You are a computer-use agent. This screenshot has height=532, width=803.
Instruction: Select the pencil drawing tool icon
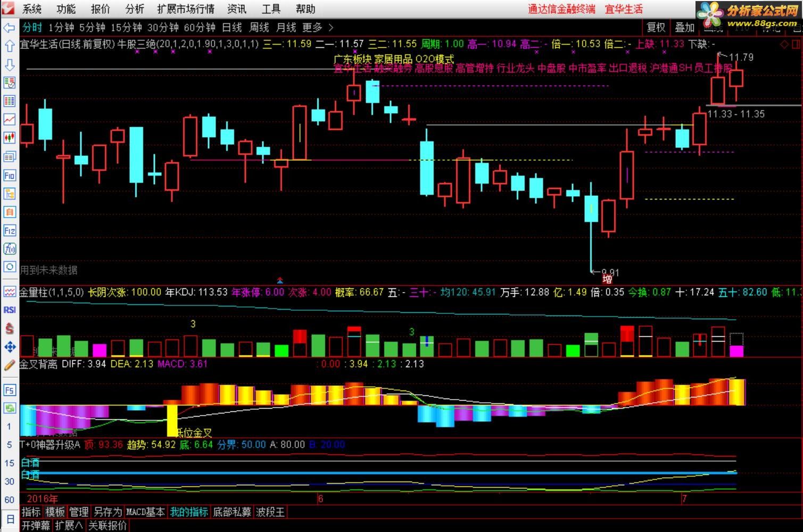[9, 365]
